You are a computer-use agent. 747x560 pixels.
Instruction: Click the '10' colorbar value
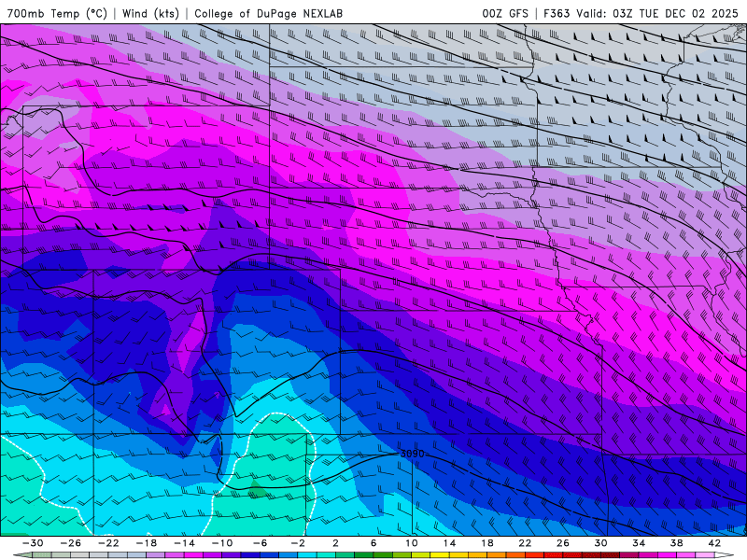pos(412,543)
